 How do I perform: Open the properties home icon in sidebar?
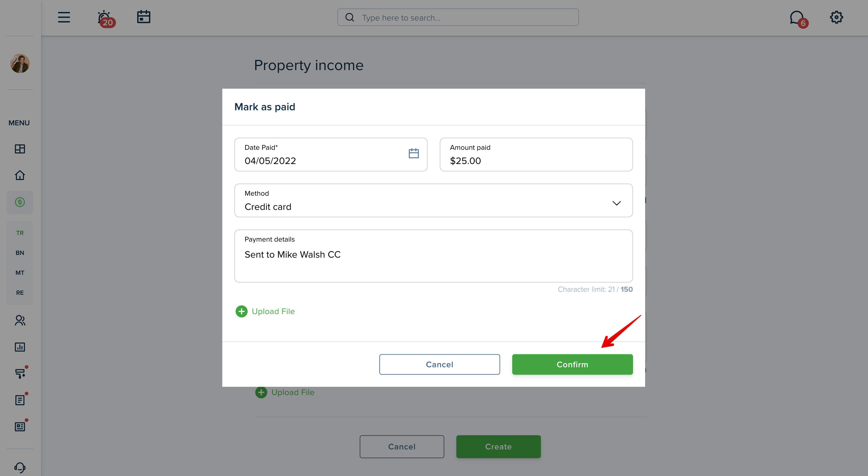tap(20, 175)
